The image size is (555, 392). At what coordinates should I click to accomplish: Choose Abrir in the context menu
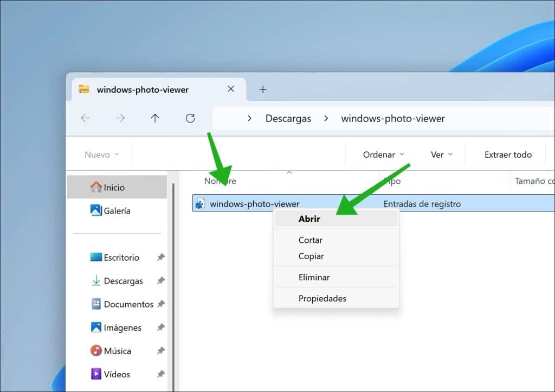click(x=336, y=219)
